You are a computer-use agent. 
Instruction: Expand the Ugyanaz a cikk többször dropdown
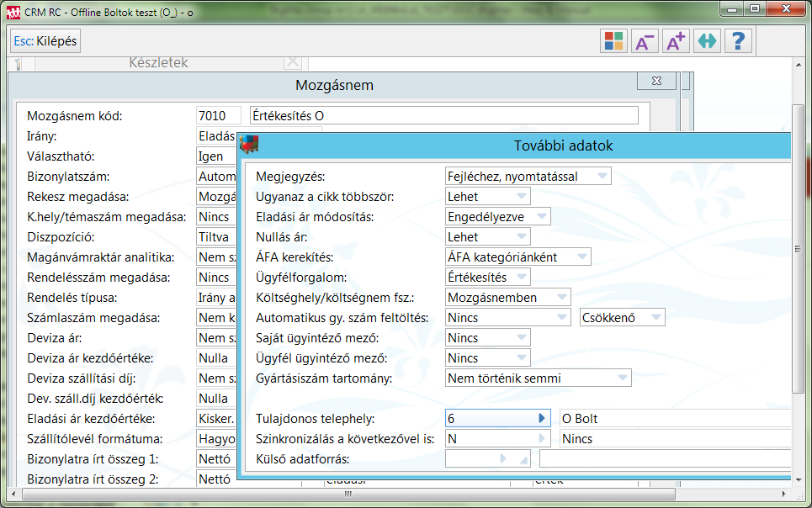[522, 196]
